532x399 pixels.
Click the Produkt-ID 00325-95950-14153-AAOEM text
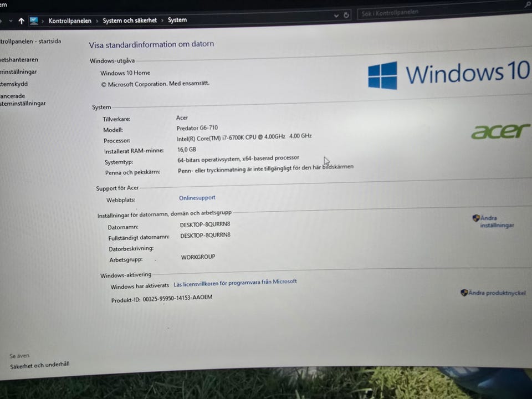[162, 299]
